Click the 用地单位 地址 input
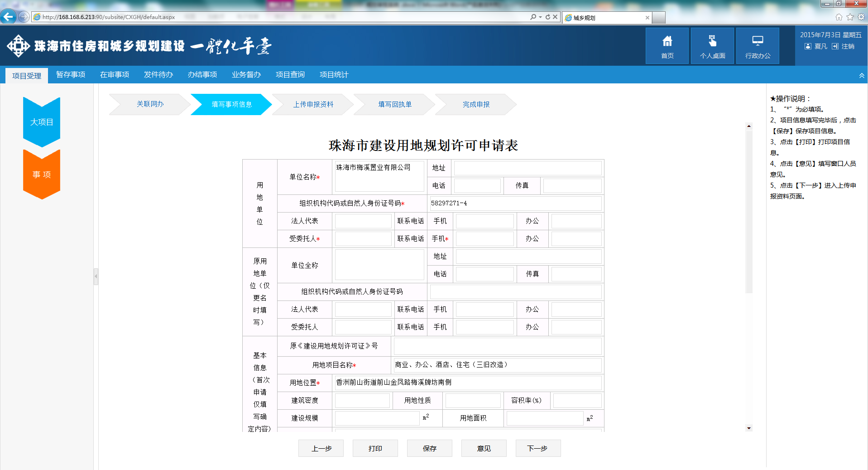Screen dimensions: 868x470 pos(528,168)
